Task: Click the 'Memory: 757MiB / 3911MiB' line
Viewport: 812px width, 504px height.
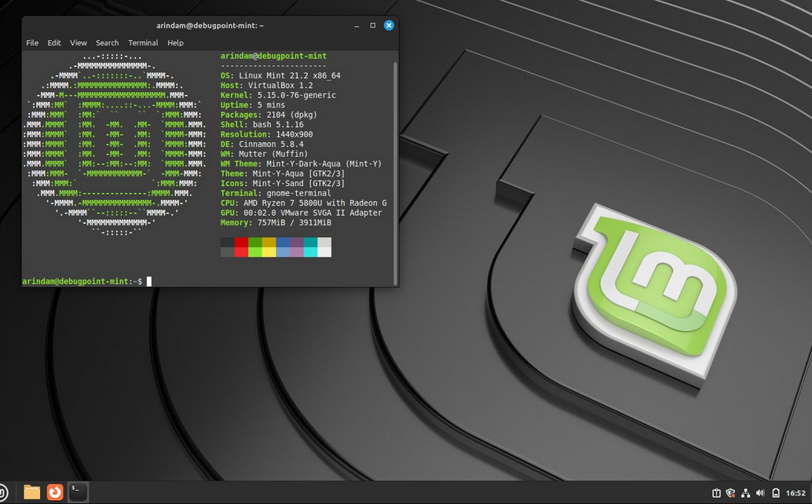Action: point(276,223)
